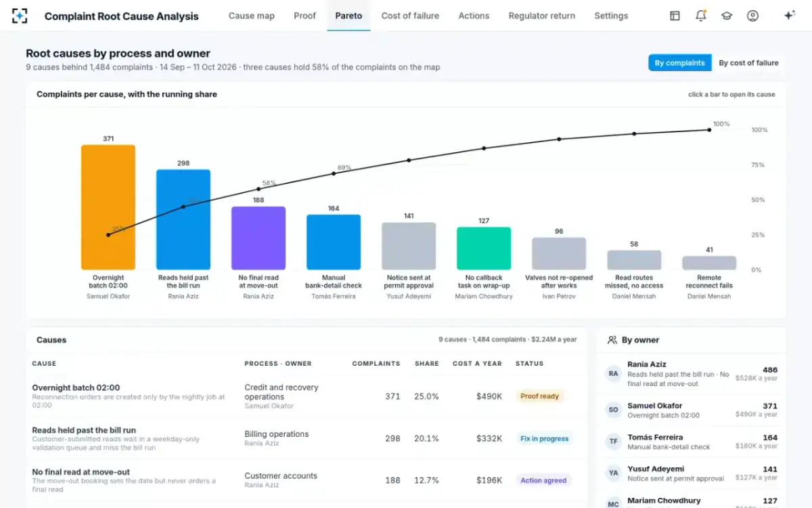This screenshot has height=508, width=812.
Task: Sort by the PROCESS · OWNER column header
Action: click(278, 364)
